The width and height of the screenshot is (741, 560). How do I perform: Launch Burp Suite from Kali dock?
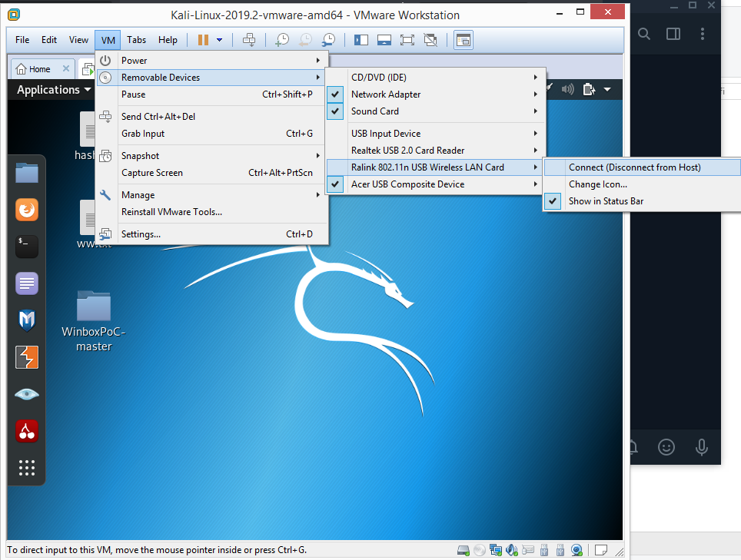coord(26,357)
